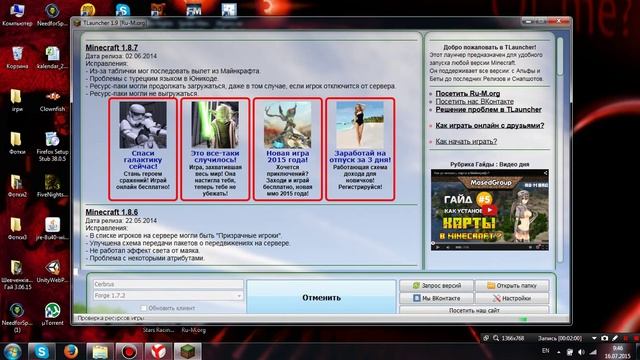Click the right panel vertical scrollbar
This screenshot has width=640, height=360.
(x=560, y=149)
